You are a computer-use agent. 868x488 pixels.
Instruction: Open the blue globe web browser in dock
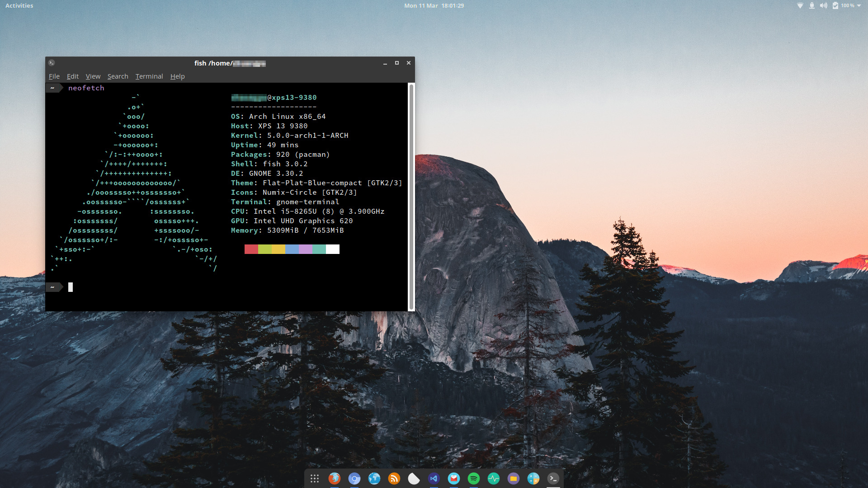(x=374, y=479)
